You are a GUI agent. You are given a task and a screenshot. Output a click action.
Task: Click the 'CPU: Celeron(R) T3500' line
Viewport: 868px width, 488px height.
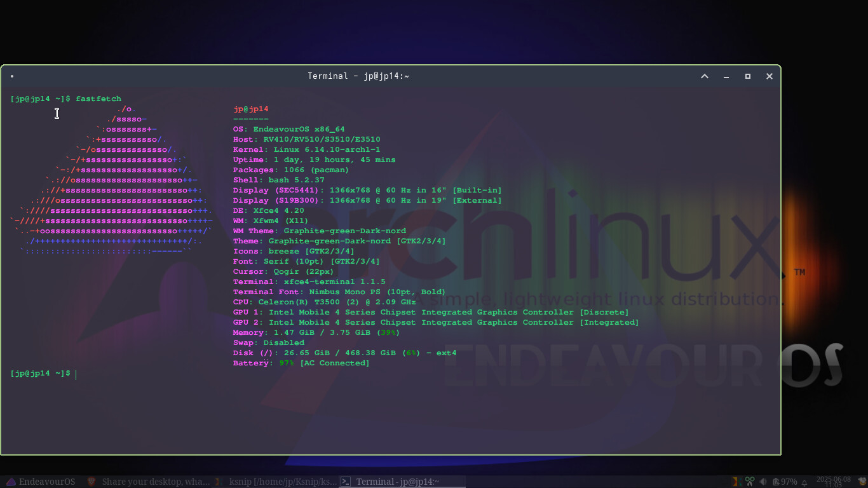point(325,302)
